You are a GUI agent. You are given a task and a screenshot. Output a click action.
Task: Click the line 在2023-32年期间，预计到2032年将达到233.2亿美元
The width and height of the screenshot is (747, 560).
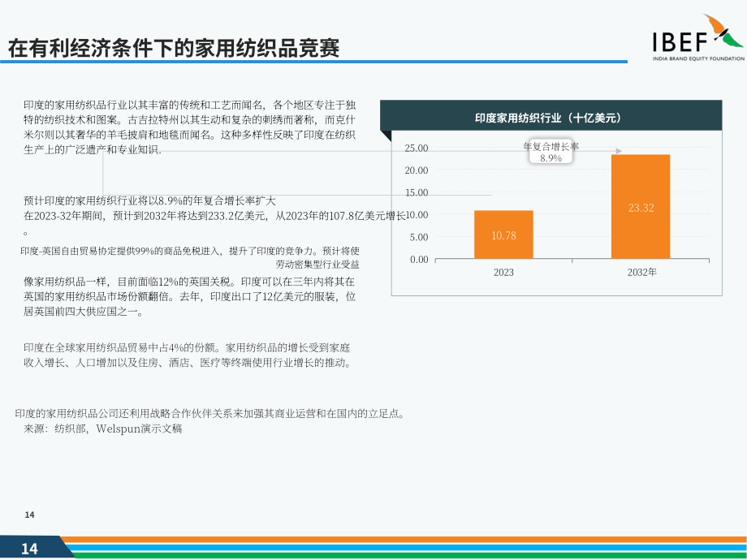(x=214, y=216)
